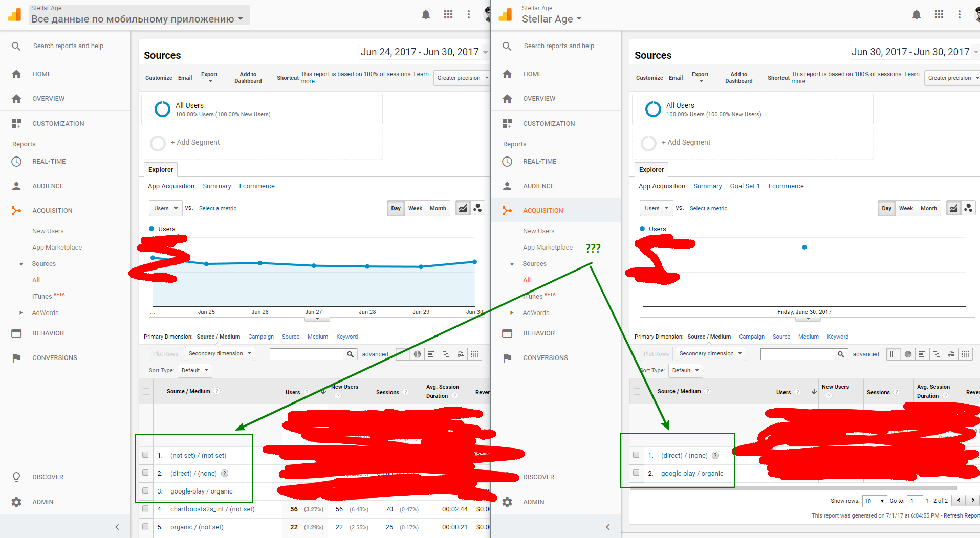Image resolution: width=980 pixels, height=538 pixels.
Task: Switch right chart to Month view
Action: point(929,208)
